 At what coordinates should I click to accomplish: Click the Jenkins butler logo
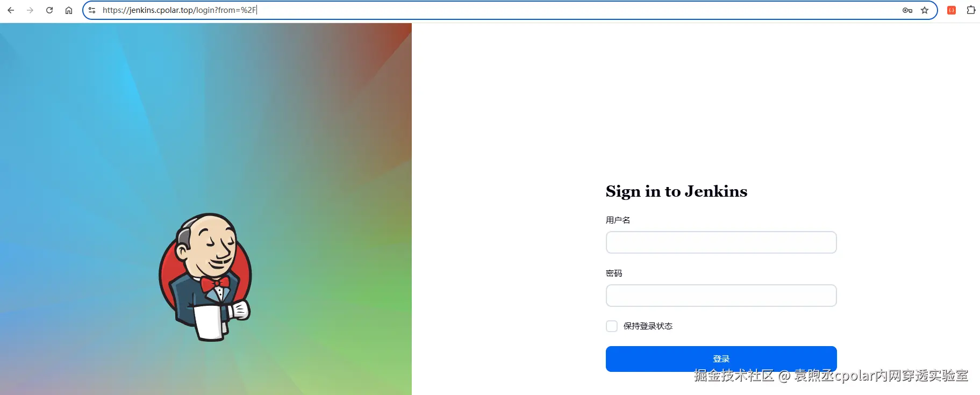[x=206, y=277]
